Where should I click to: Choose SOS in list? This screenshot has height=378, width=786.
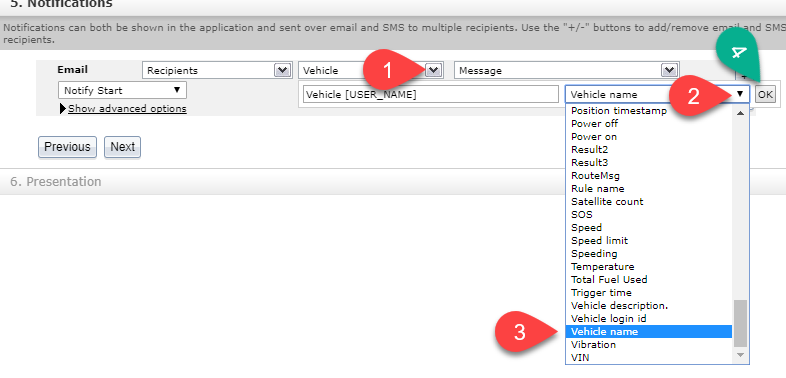[649, 215]
